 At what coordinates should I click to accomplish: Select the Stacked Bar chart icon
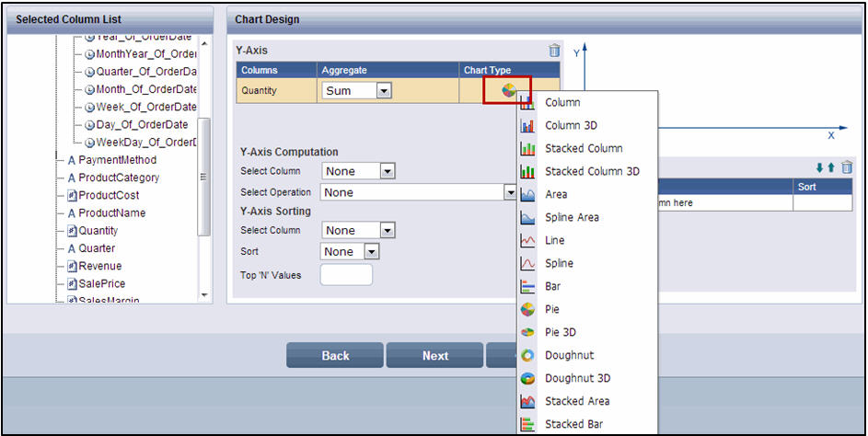pyautogui.click(x=527, y=424)
